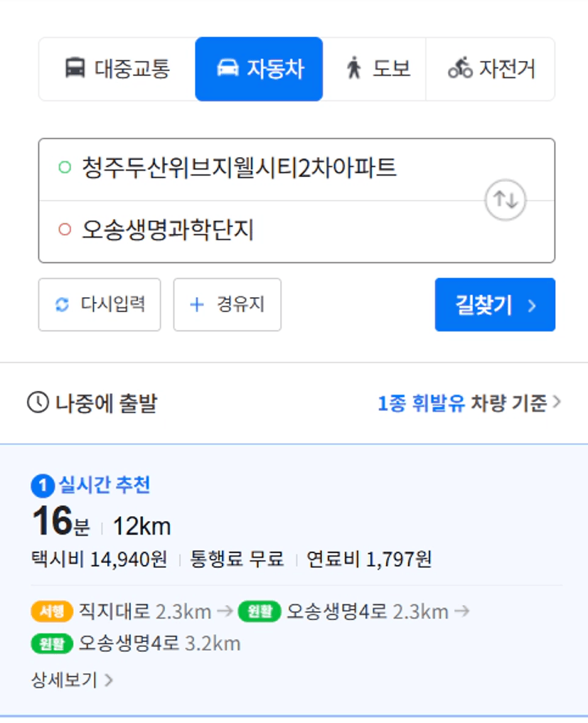Switch to the 자전거 tab
The image size is (588, 723).
pyautogui.click(x=491, y=69)
